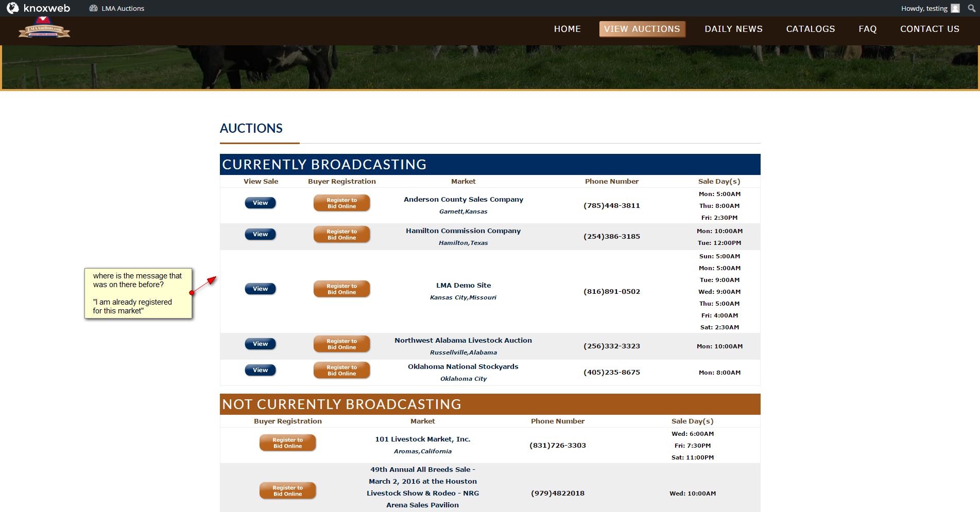
Task: Register to bid for LMA Demo Site
Action: (x=342, y=289)
